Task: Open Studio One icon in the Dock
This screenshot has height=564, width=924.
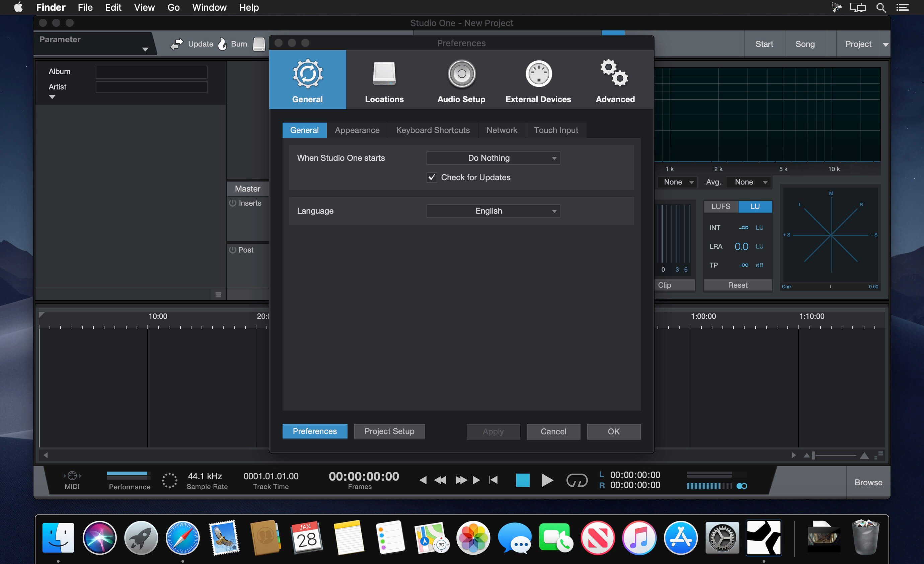Action: pos(764,538)
